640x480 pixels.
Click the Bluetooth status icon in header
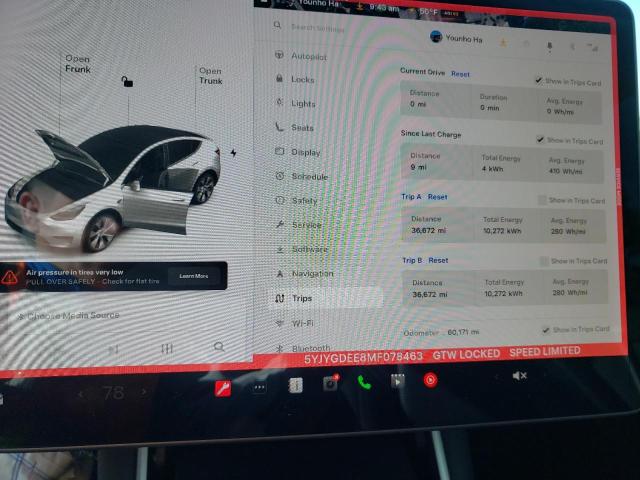[572, 47]
